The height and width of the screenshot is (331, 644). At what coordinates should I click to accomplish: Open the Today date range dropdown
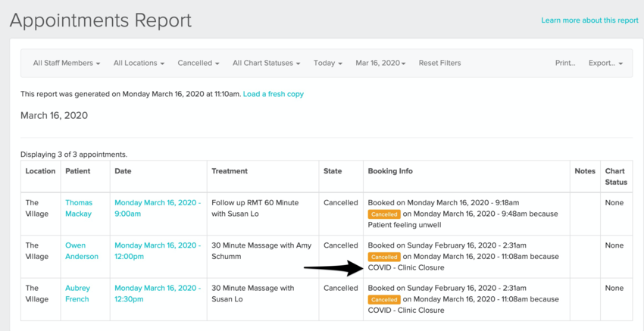[x=327, y=64]
